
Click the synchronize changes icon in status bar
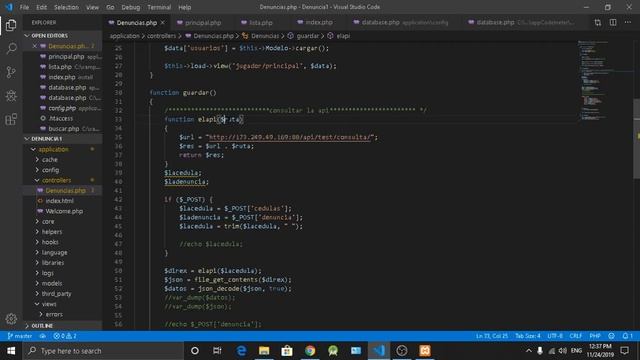tap(43, 336)
